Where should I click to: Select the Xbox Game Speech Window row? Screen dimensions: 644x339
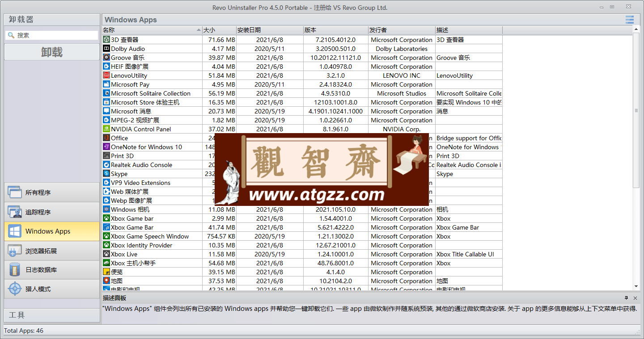coord(302,236)
